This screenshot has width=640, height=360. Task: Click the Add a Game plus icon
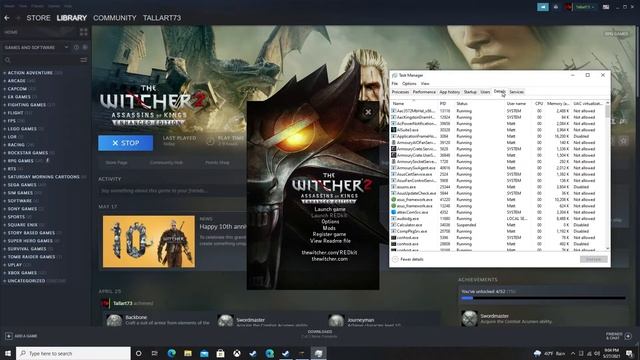pyautogui.click(x=9, y=336)
